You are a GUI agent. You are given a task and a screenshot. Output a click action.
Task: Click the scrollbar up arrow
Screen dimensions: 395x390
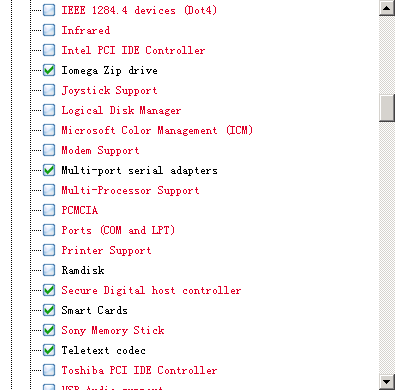tap(387, 8)
